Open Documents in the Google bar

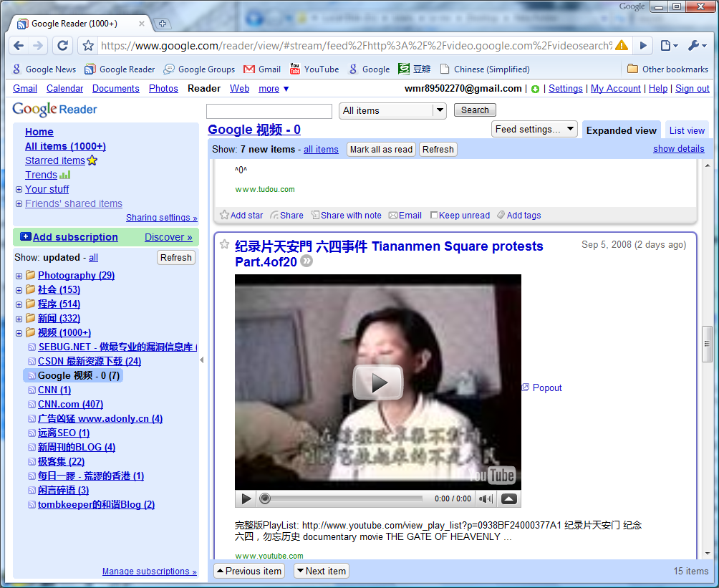pyautogui.click(x=115, y=89)
